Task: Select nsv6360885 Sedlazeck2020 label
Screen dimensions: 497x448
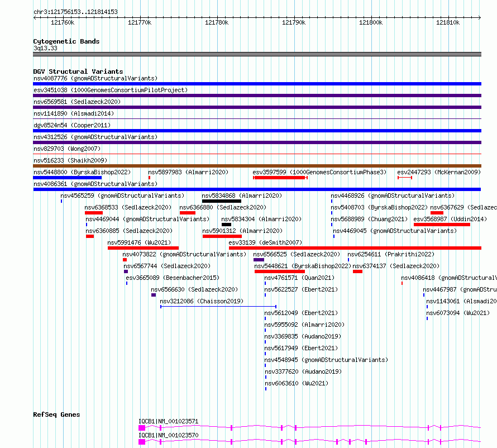Action: 130,231
